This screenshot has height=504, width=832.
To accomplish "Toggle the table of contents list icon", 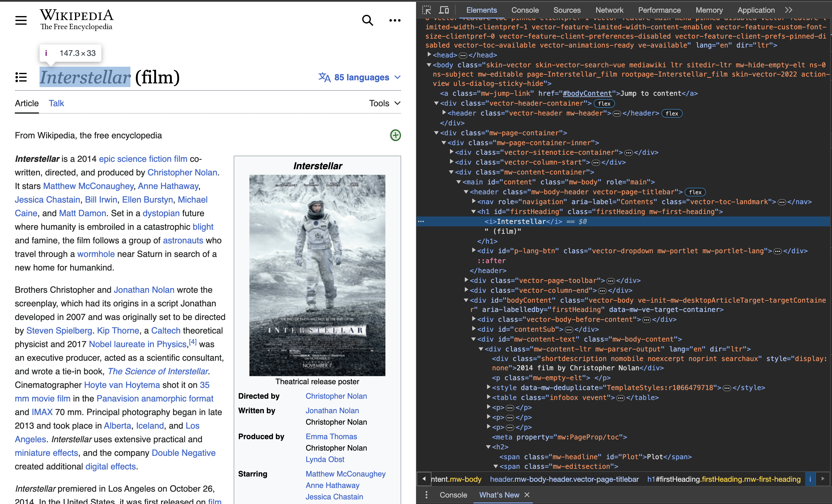I will (21, 77).
